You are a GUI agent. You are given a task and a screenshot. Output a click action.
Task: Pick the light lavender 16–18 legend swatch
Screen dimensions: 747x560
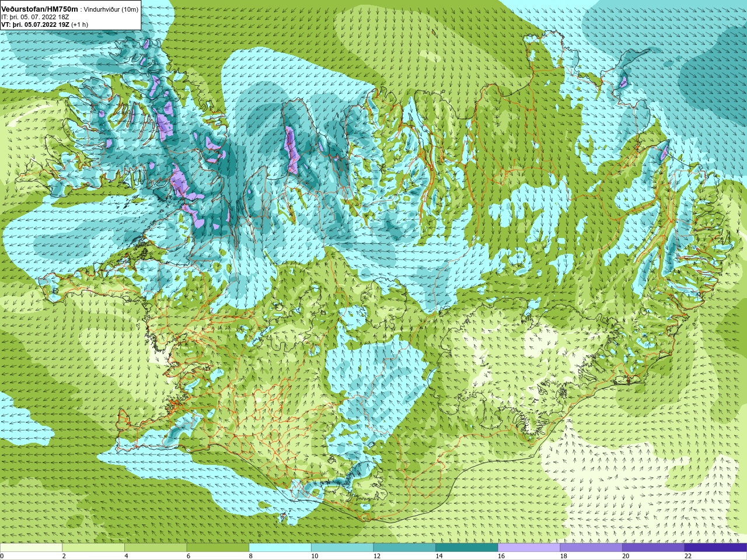(529, 548)
